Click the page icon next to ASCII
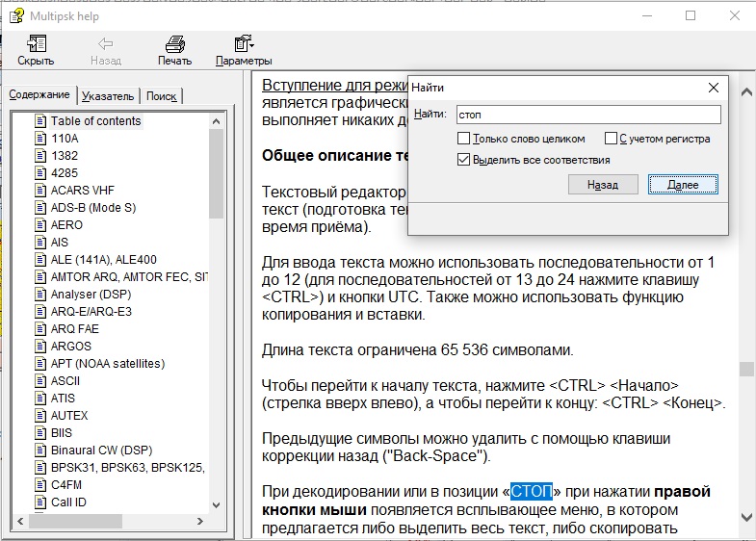 (41, 381)
